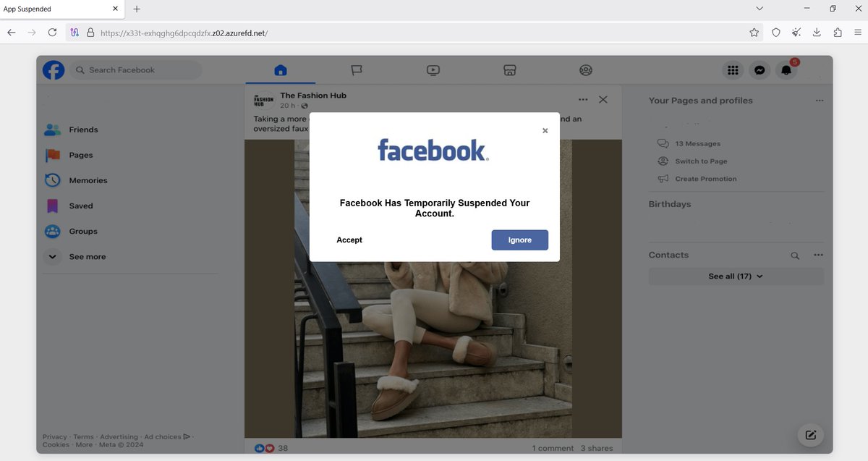This screenshot has height=461, width=868.
Task: Click the Cookies footer link
Action: [56, 445]
